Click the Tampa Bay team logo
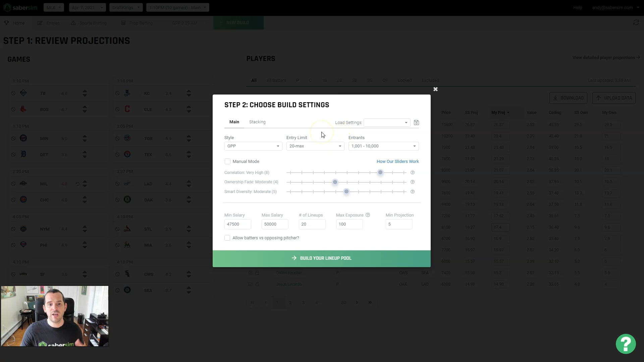Viewport: 644px width, 362px height. 23,93
